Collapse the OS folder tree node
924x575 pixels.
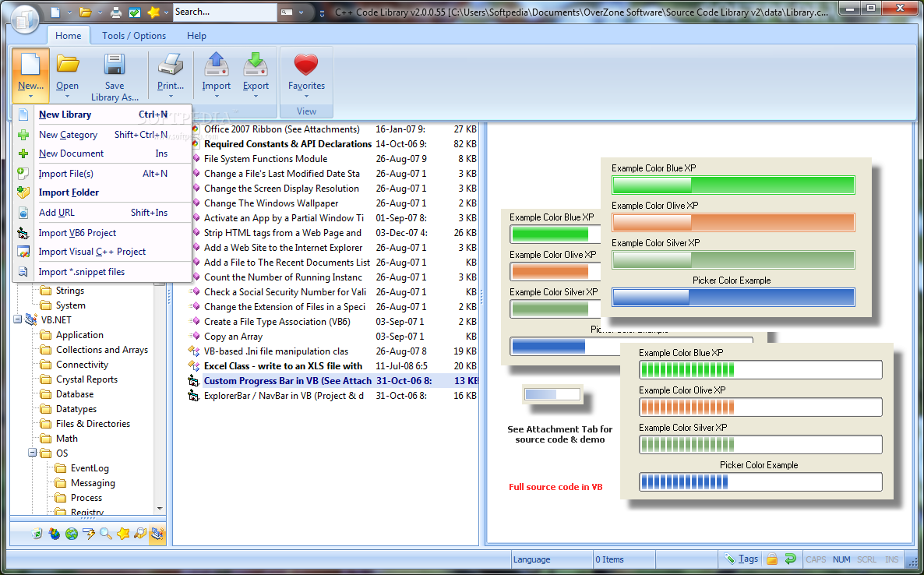point(32,453)
